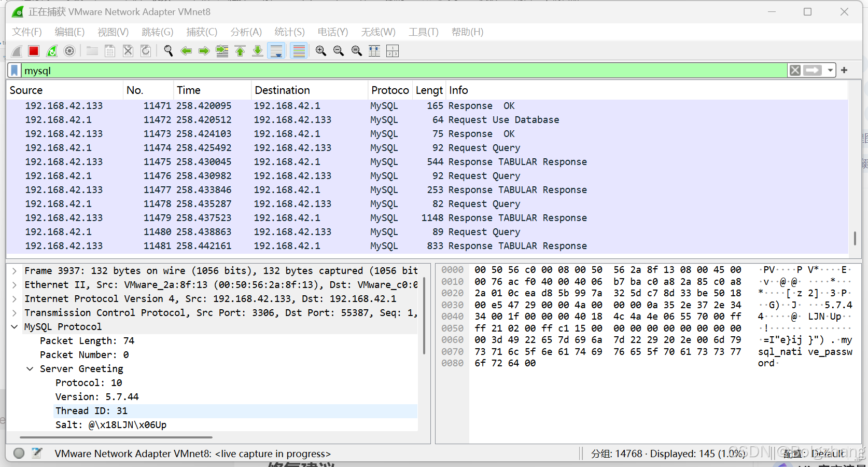
Task: Open capture file properties status icon
Action: click(37, 453)
